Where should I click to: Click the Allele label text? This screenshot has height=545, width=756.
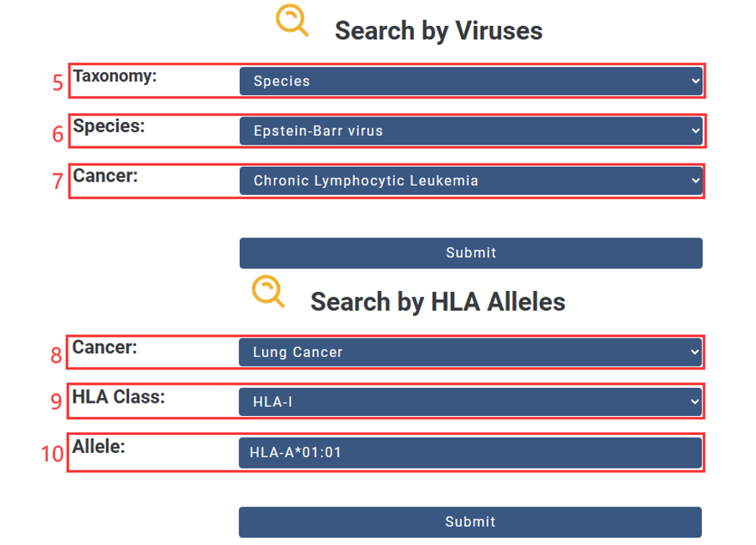(x=99, y=447)
